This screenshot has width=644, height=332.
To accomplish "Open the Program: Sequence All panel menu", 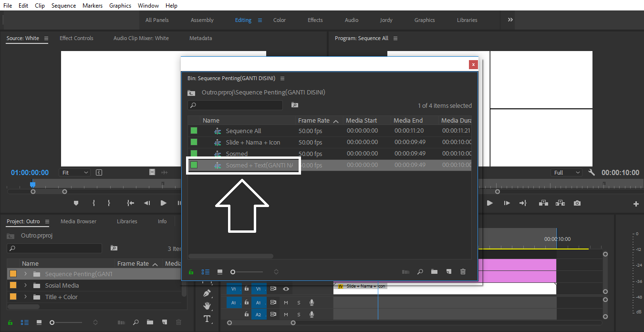I will (395, 38).
